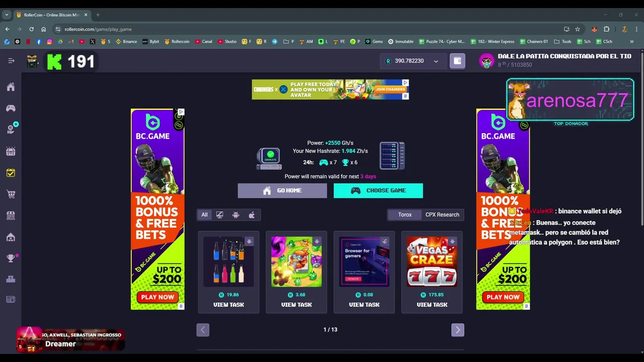Open the shopping cart store icon in sidebar

click(11, 194)
